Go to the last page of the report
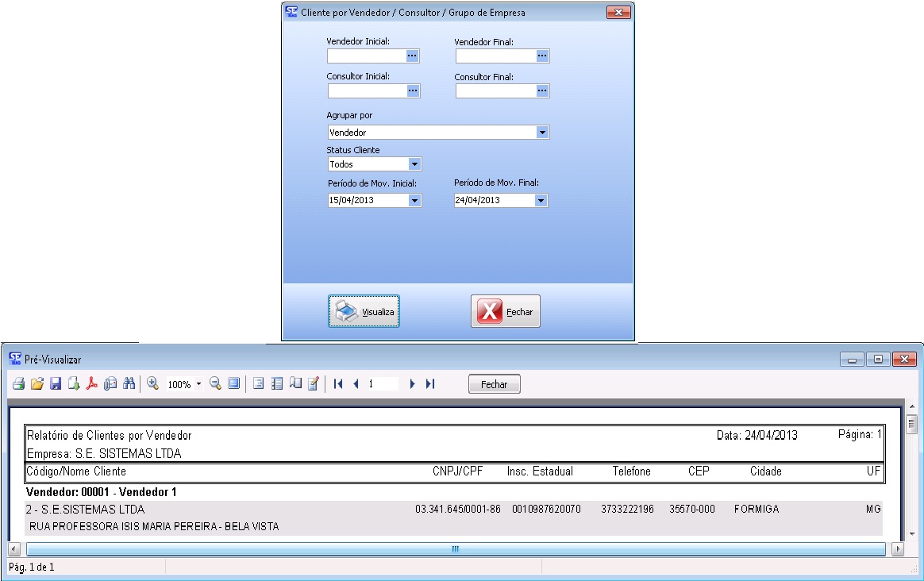 [430, 384]
